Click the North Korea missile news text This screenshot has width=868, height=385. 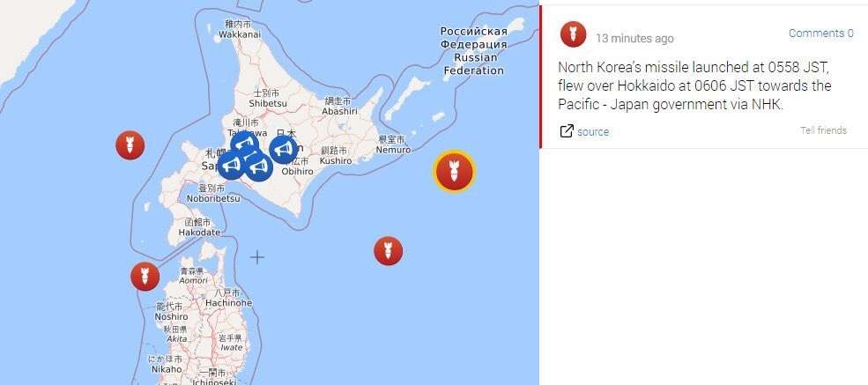(x=694, y=86)
